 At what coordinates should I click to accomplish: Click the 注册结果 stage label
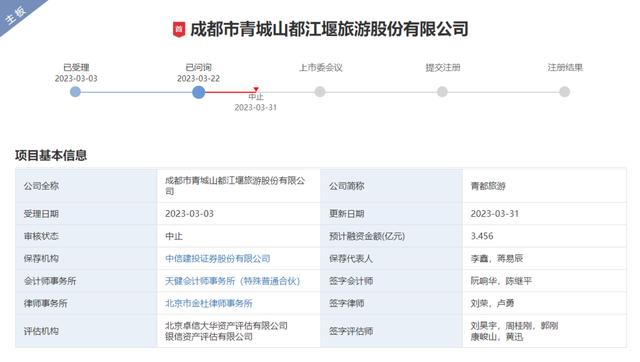pyautogui.click(x=565, y=67)
